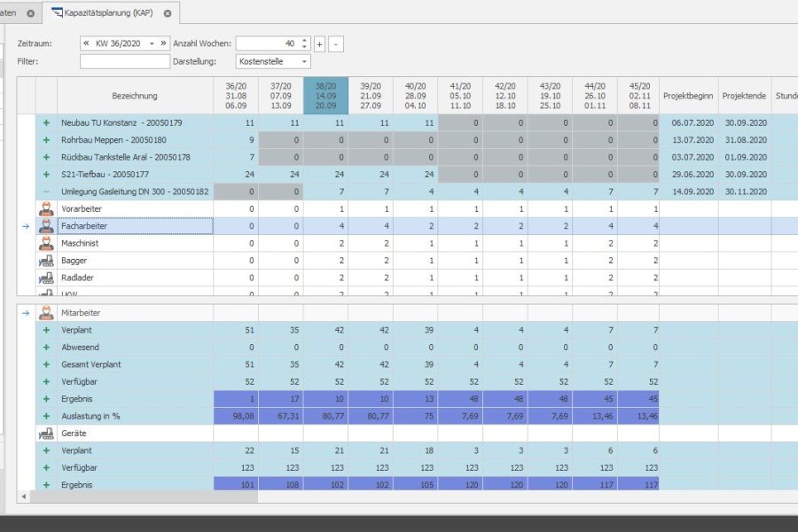The height and width of the screenshot is (532, 798).
Task: Close the Kapazitätsplanung (KAP) tab
Action: pos(167,13)
